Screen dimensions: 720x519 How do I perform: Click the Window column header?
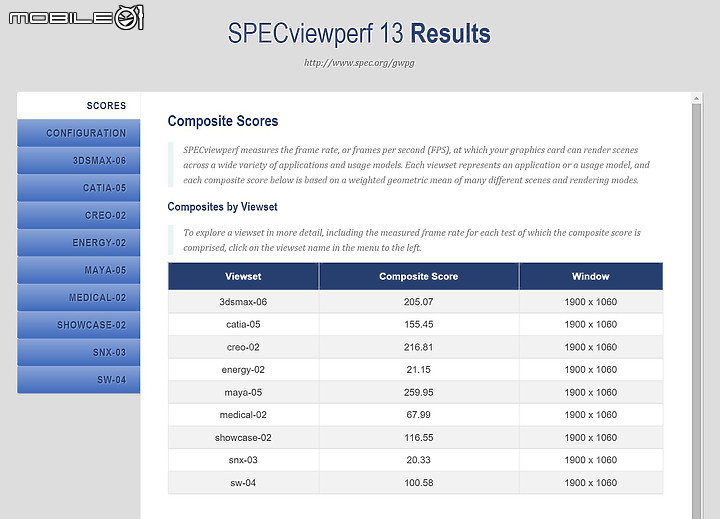[591, 276]
